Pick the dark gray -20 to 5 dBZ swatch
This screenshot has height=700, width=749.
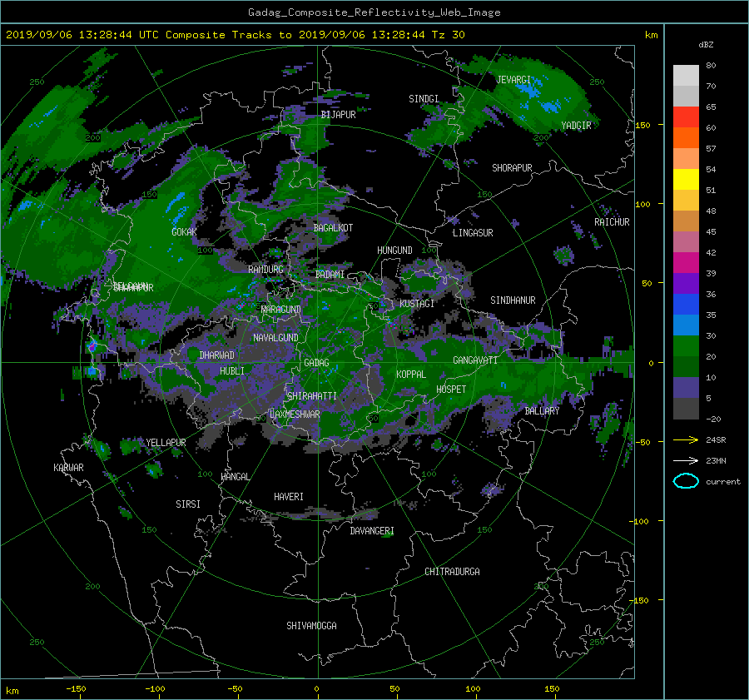tap(686, 409)
